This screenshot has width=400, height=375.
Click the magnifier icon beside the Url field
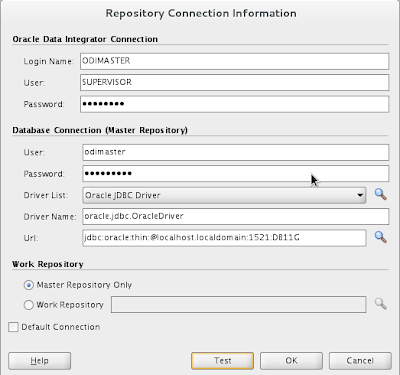[x=380, y=237]
